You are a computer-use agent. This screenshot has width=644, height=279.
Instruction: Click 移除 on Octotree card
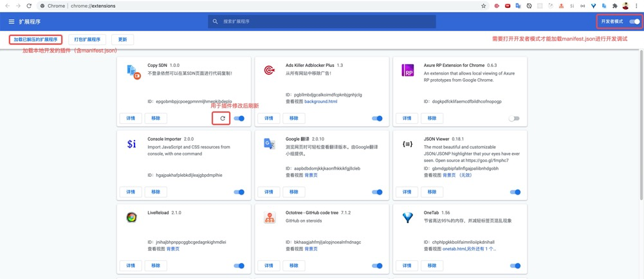point(293,265)
